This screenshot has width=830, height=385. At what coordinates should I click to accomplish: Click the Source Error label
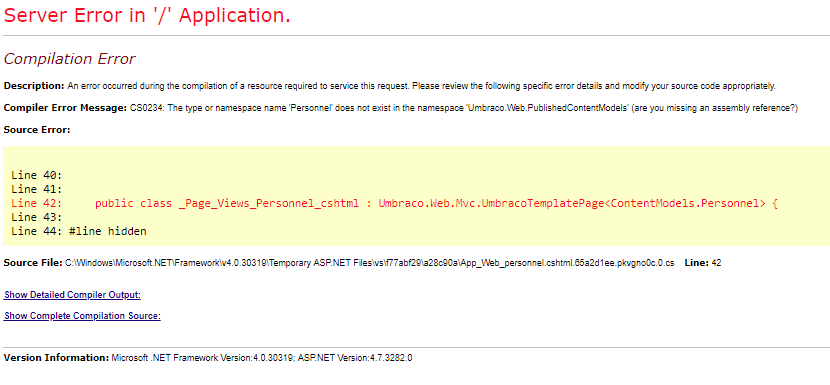click(37, 130)
